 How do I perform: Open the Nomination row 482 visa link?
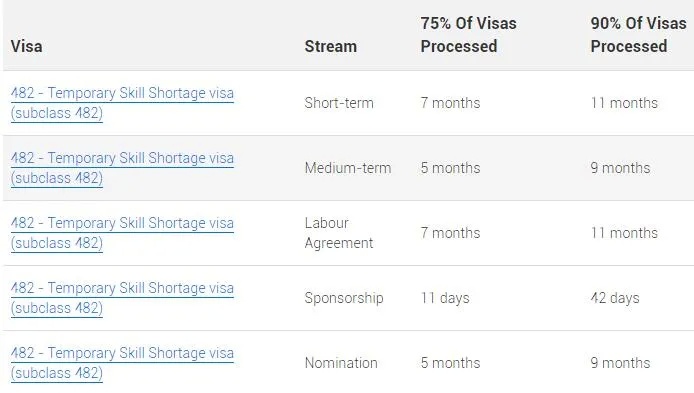coord(122,363)
